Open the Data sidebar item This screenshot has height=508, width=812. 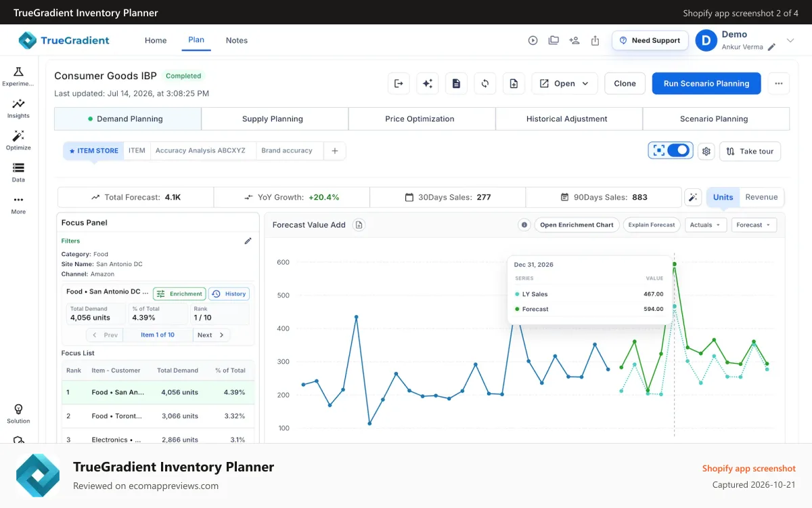[18, 172]
